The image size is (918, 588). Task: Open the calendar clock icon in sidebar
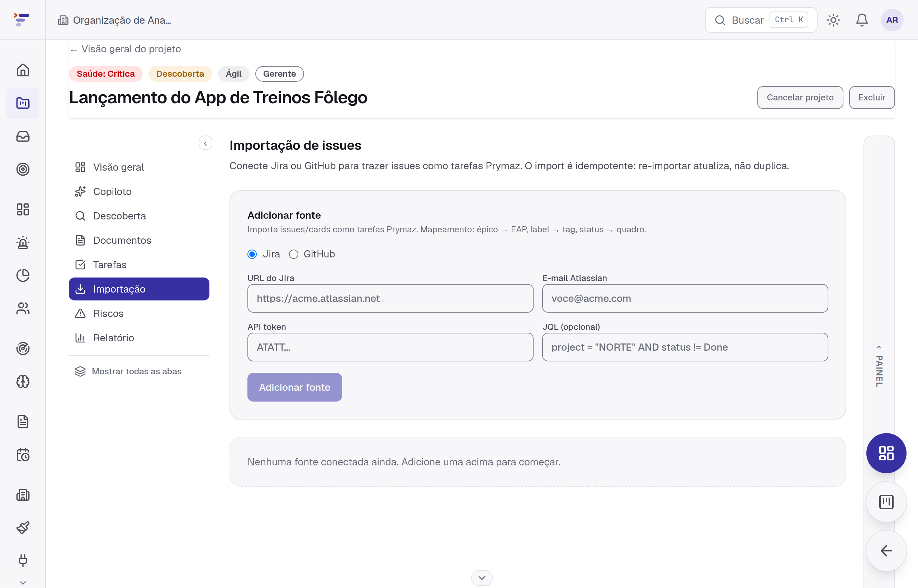(x=23, y=455)
